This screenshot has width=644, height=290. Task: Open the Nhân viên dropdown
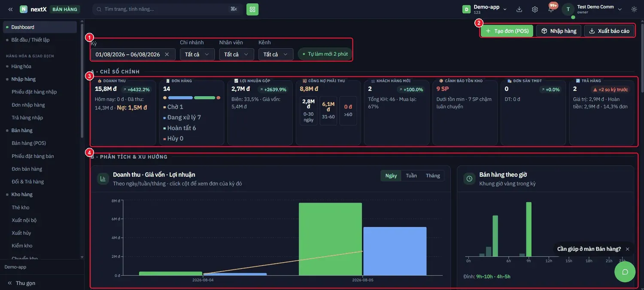click(237, 54)
